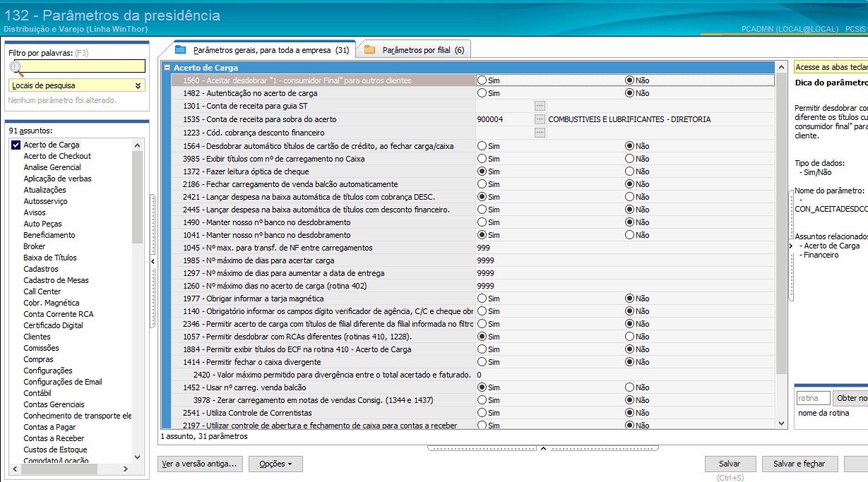Select Configurações de Email in subjects list

pos(63,382)
